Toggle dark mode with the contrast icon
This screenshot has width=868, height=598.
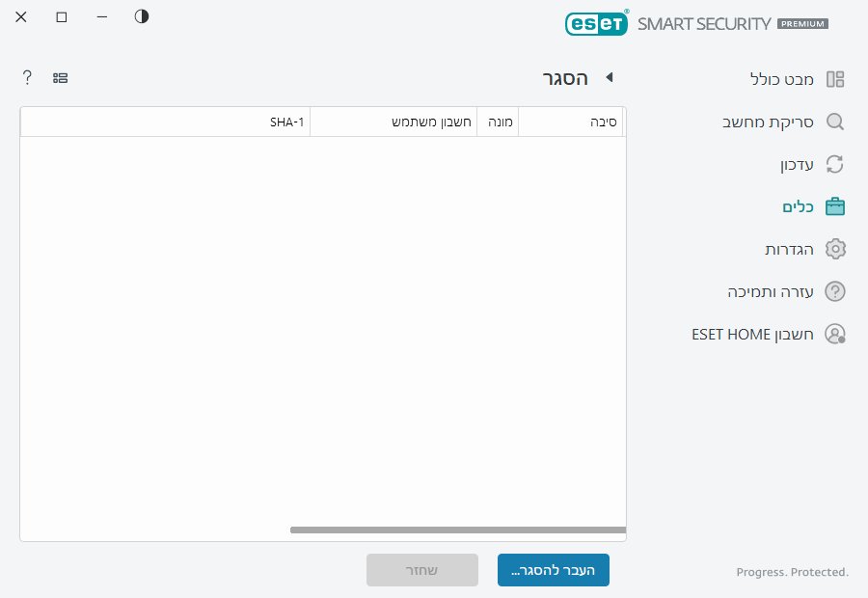(x=141, y=16)
